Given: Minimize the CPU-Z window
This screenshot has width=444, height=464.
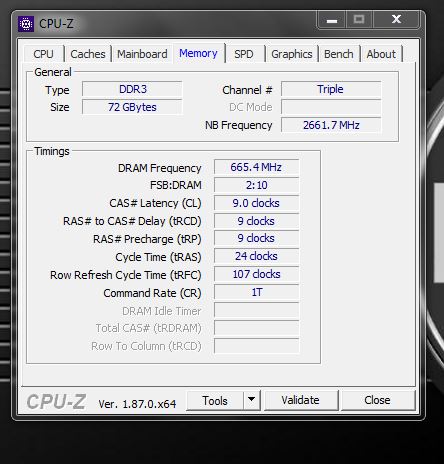Looking at the screenshot, I should coord(332,20).
